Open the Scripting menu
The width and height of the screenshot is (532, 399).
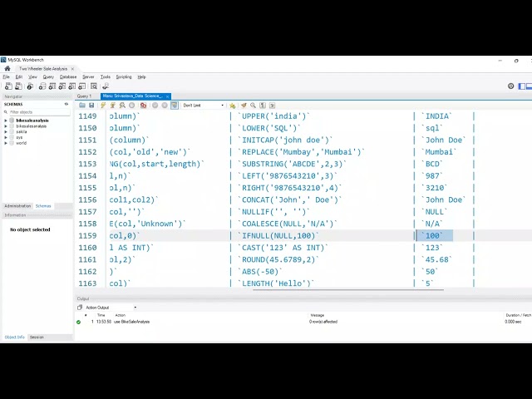click(x=124, y=77)
